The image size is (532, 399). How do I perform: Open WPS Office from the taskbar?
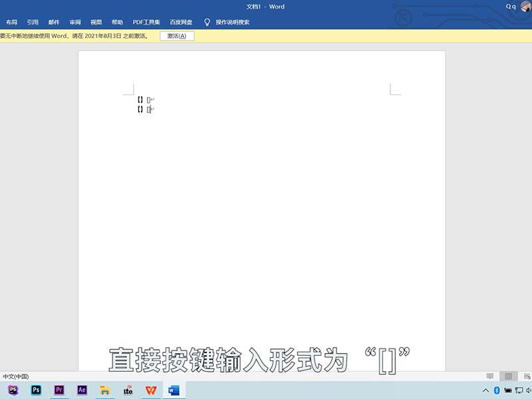[151, 390]
